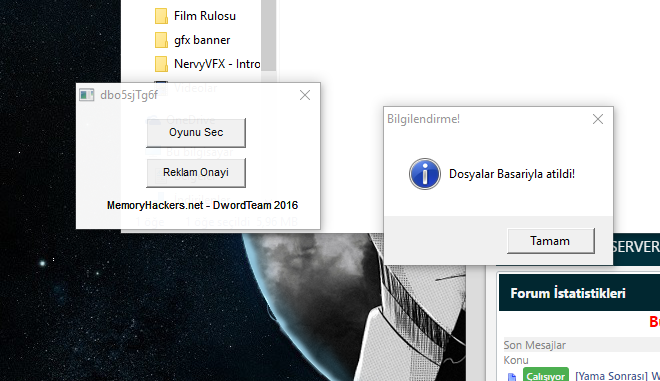The width and height of the screenshot is (660, 381).
Task: Close the Bilgilendirme dialog
Action: tap(598, 119)
